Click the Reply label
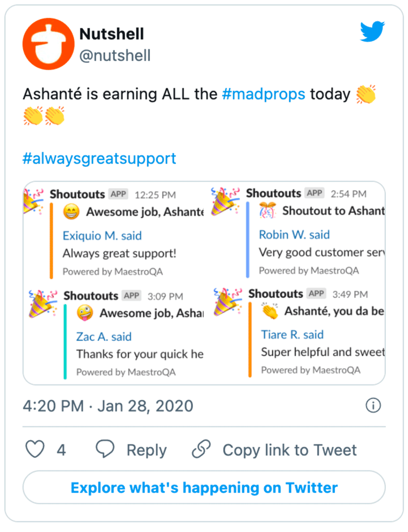This screenshot has width=408, height=532. click(x=146, y=450)
